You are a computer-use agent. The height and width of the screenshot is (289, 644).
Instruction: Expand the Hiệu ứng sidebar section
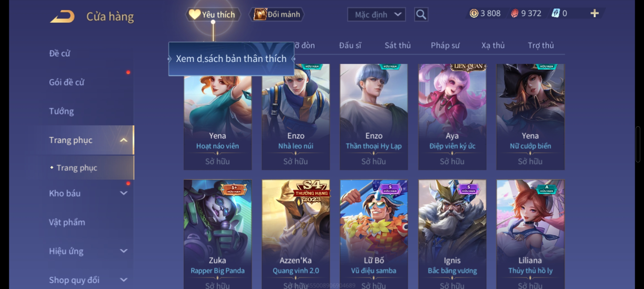tap(124, 251)
